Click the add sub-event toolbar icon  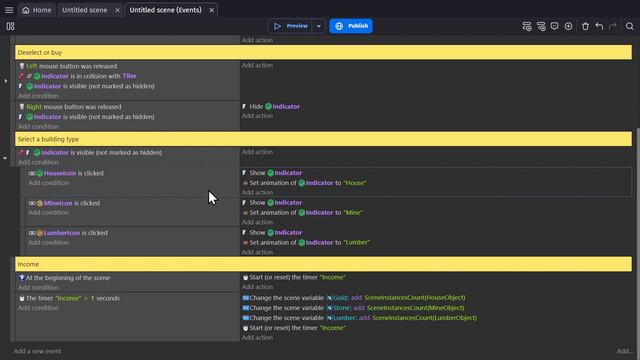pyautogui.click(x=541, y=26)
